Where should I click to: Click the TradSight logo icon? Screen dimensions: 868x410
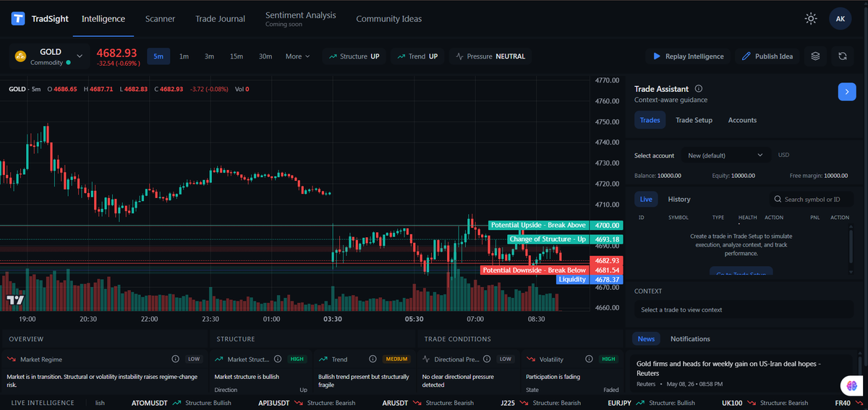click(18, 19)
